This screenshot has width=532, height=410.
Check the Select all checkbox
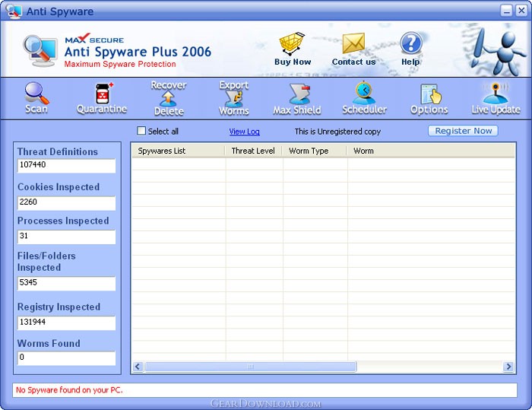click(141, 131)
